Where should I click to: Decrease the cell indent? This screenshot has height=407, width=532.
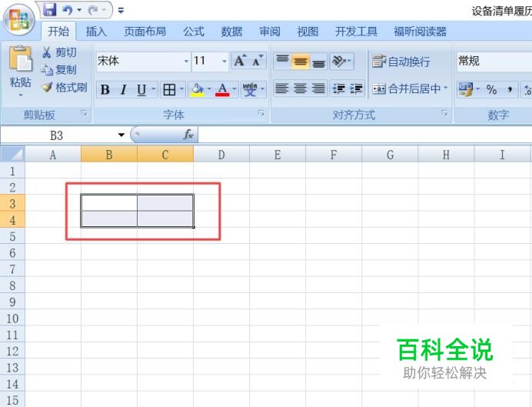[x=338, y=89]
